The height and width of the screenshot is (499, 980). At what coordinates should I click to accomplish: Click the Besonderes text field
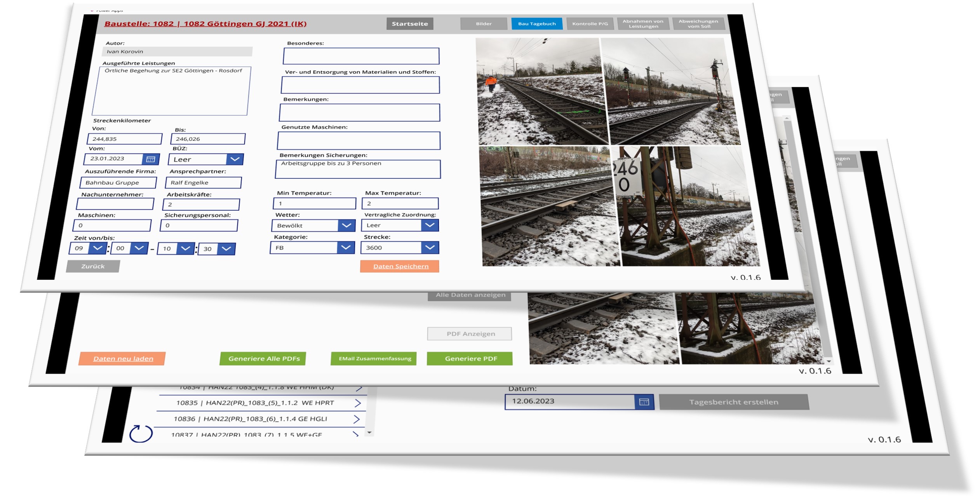pyautogui.click(x=361, y=56)
